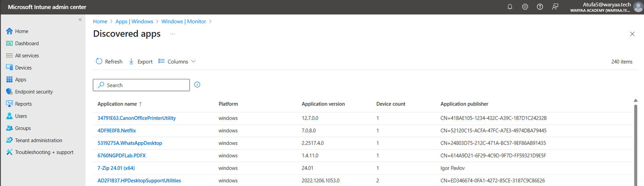Click version 2022.1206.1053.0 cell

(x=321, y=180)
